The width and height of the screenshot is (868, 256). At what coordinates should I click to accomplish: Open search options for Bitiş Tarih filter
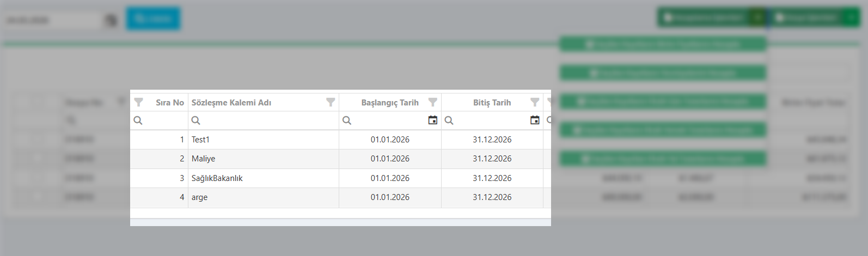coord(449,120)
